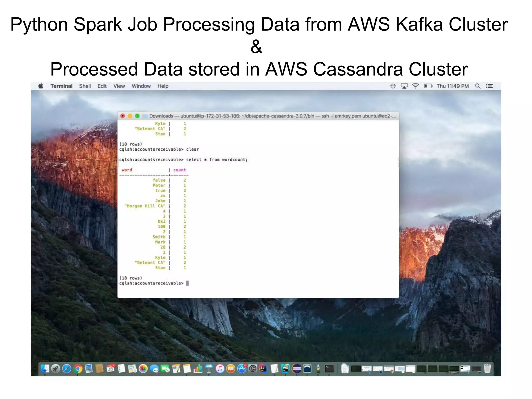Open Safari compass icon in dock
The width and height of the screenshot is (532, 399).
66,369
